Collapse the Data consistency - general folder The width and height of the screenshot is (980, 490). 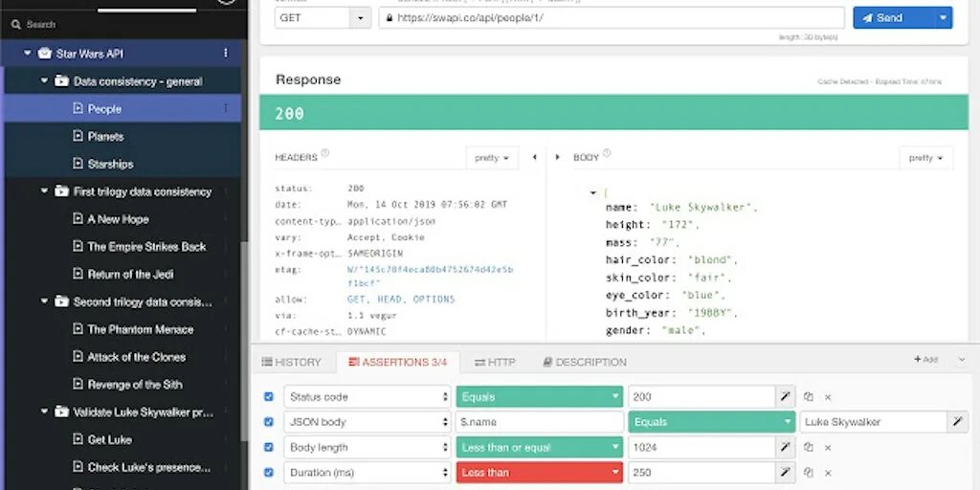(x=44, y=81)
